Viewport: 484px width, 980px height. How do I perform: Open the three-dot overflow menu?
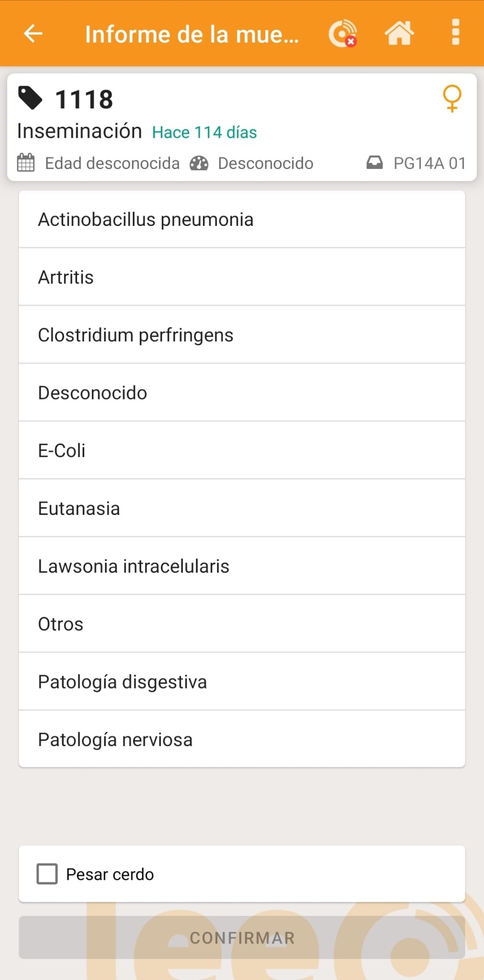[x=455, y=33]
